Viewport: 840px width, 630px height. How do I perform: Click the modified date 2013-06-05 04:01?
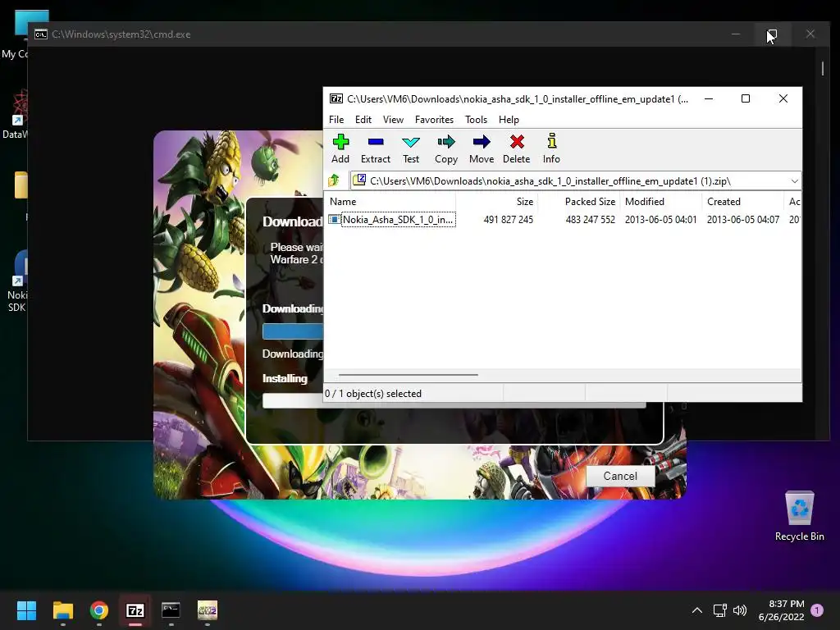point(660,219)
